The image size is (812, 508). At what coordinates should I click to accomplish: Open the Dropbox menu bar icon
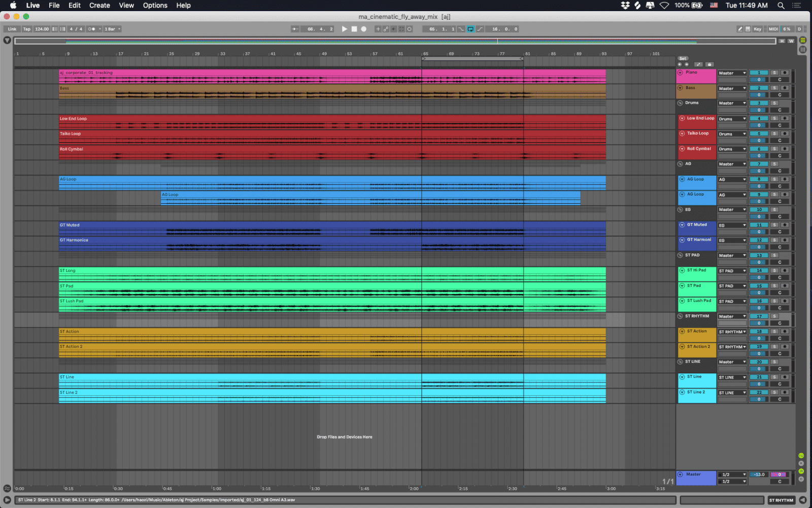pos(625,5)
